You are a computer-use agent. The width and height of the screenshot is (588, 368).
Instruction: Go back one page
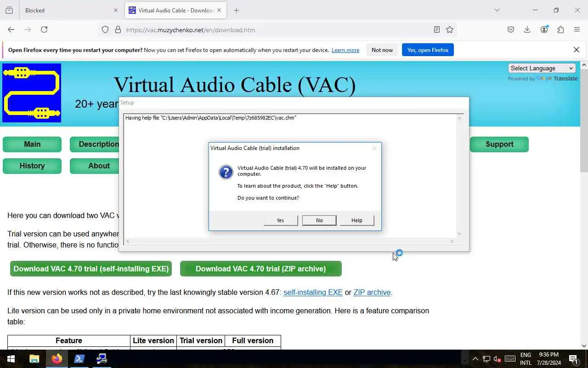coord(11,29)
